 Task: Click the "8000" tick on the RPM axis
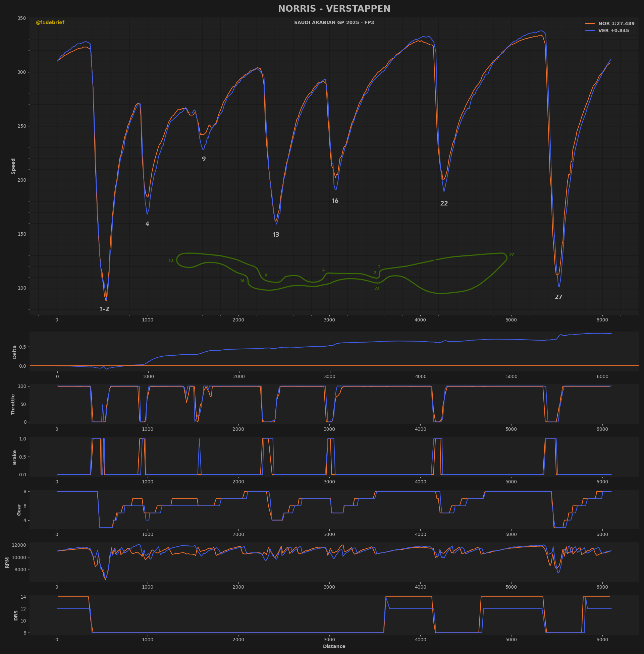click(21, 570)
